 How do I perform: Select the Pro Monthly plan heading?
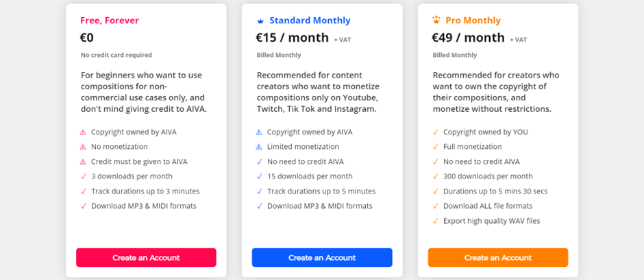[x=473, y=20]
